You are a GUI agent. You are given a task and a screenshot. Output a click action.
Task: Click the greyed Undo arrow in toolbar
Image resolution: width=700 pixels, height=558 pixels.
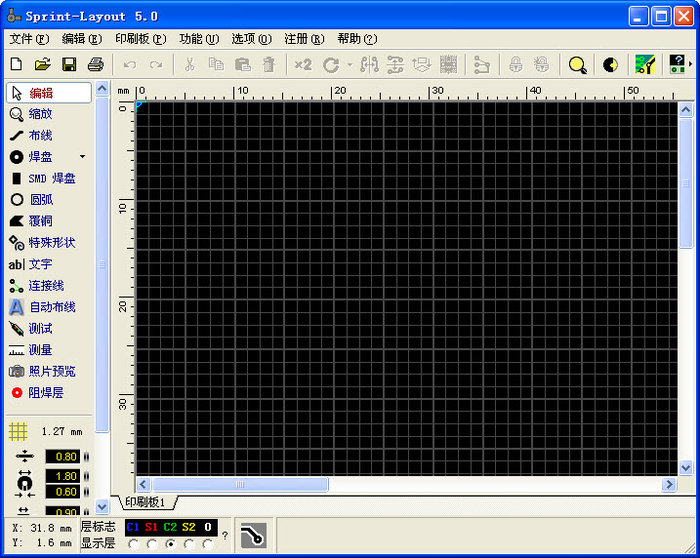click(130, 65)
